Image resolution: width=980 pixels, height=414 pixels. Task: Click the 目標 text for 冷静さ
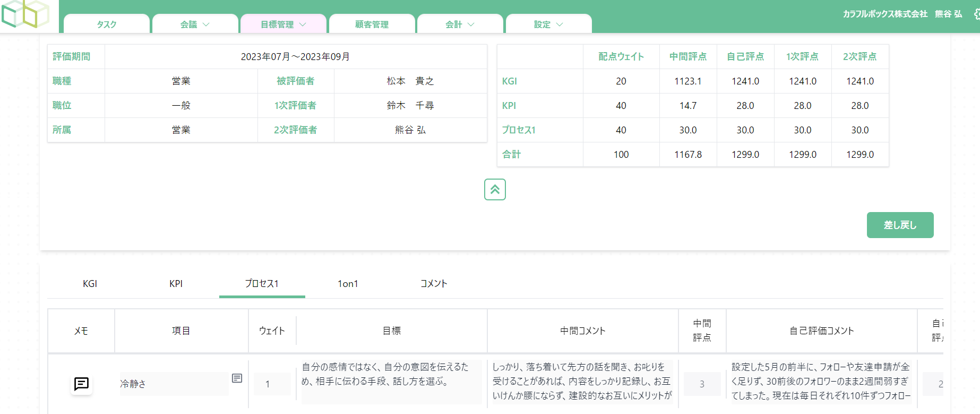click(x=391, y=382)
